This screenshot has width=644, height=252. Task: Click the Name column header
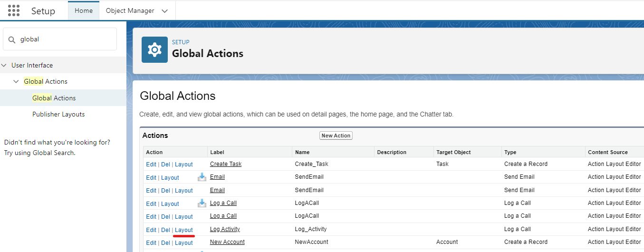302,152
